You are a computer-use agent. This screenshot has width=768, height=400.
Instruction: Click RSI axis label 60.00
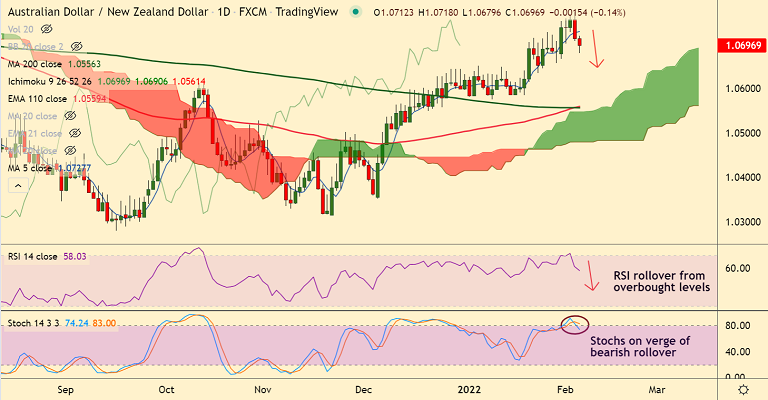click(x=738, y=268)
